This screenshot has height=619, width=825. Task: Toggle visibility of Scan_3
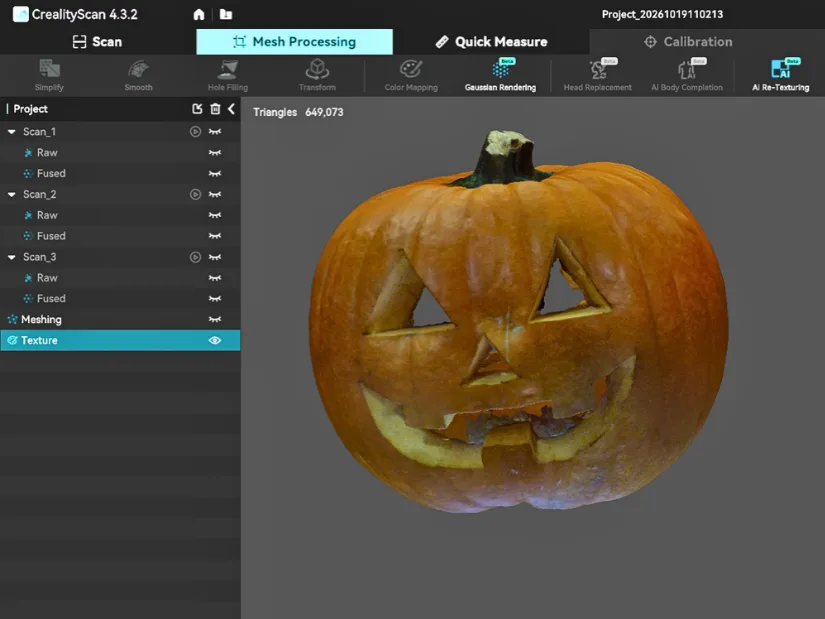pyautogui.click(x=215, y=257)
